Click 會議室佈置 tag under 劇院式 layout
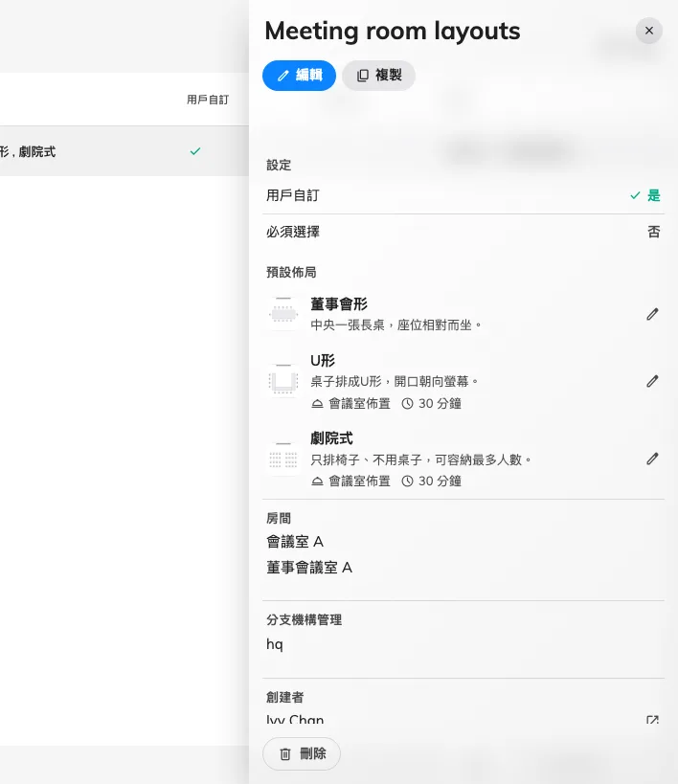Viewport: 678px width, 784px height. point(350,481)
